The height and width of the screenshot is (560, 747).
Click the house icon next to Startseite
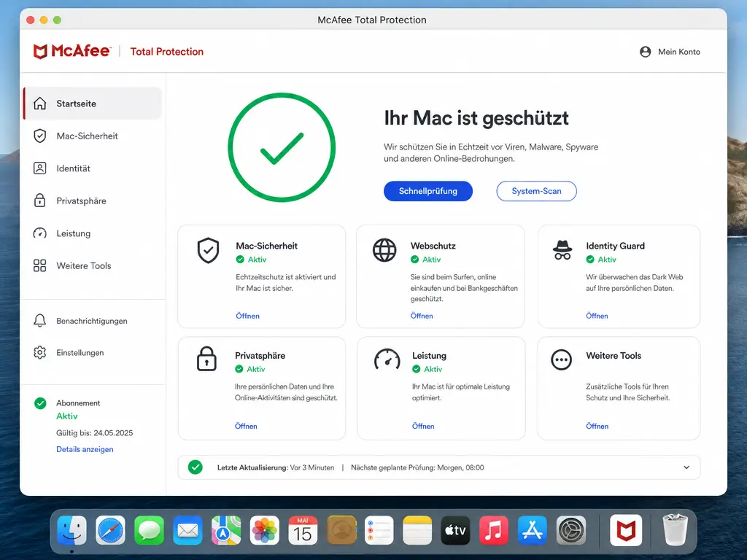[40, 104]
